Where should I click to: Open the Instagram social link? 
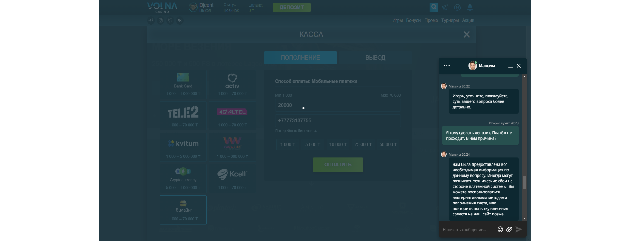161,20
